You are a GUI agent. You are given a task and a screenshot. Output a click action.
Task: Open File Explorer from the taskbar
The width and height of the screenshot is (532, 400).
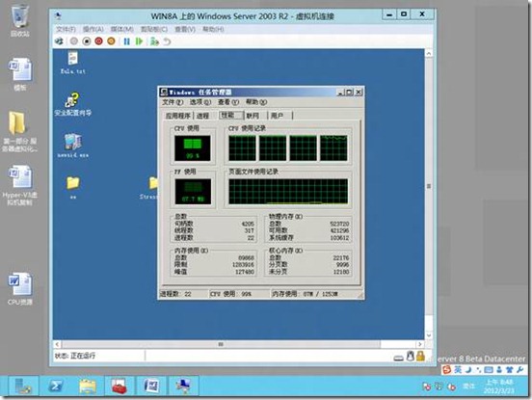click(87, 387)
